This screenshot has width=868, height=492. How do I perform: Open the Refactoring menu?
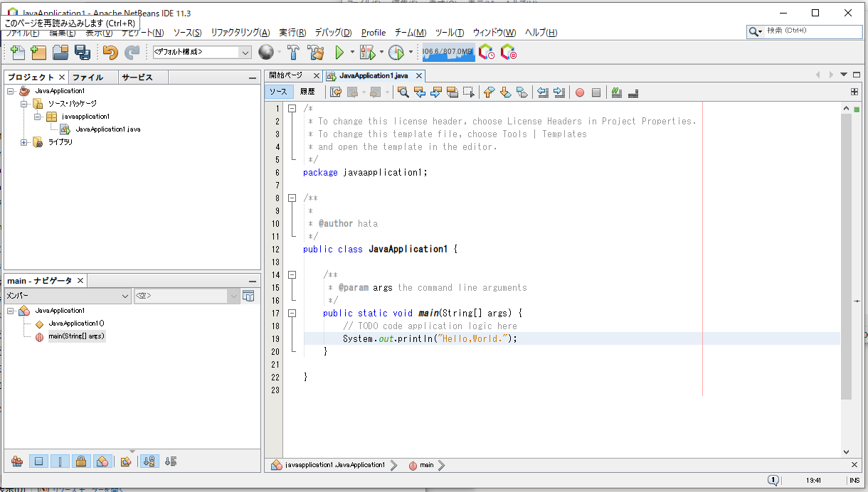tap(240, 33)
